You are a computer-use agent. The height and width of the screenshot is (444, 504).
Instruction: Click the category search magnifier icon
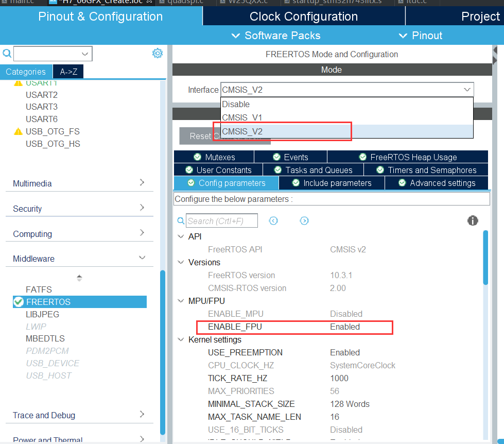[x=7, y=53]
